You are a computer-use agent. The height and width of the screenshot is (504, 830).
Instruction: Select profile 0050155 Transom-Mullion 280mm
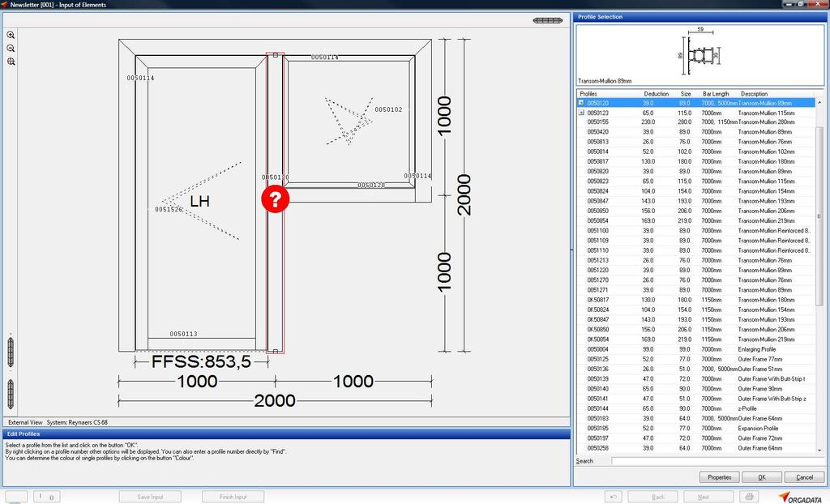click(696, 122)
